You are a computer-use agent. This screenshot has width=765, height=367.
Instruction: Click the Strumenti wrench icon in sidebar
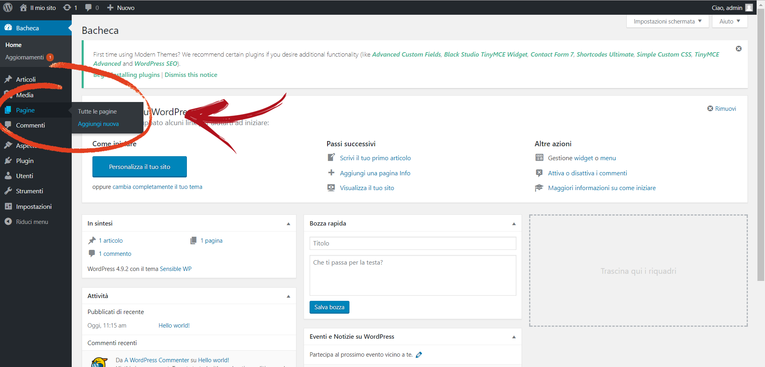pos(8,191)
